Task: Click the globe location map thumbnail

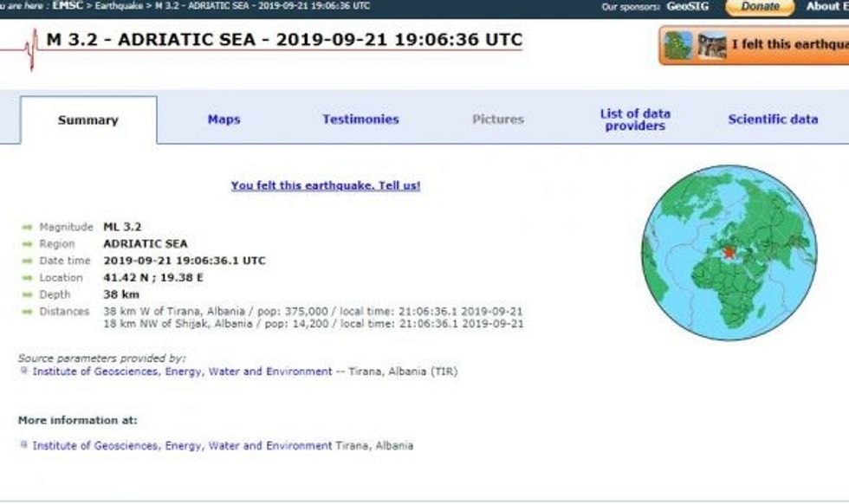Action: (x=729, y=253)
